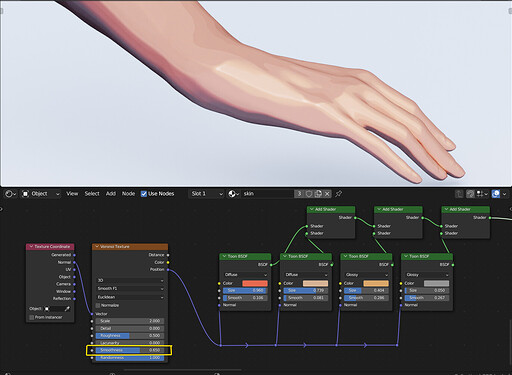Image resolution: width=512 pixels, height=375 pixels.
Task: Click the orange color swatch of Toon BSDF
Action: click(376, 283)
